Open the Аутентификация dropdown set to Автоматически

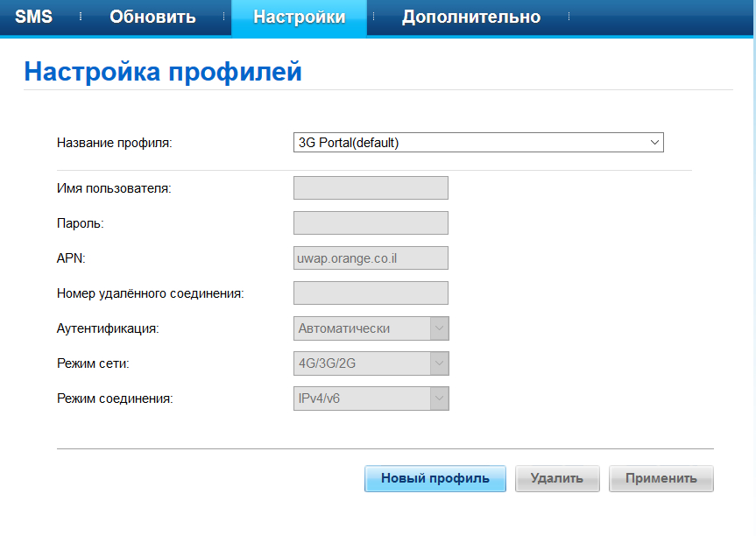coord(371,328)
